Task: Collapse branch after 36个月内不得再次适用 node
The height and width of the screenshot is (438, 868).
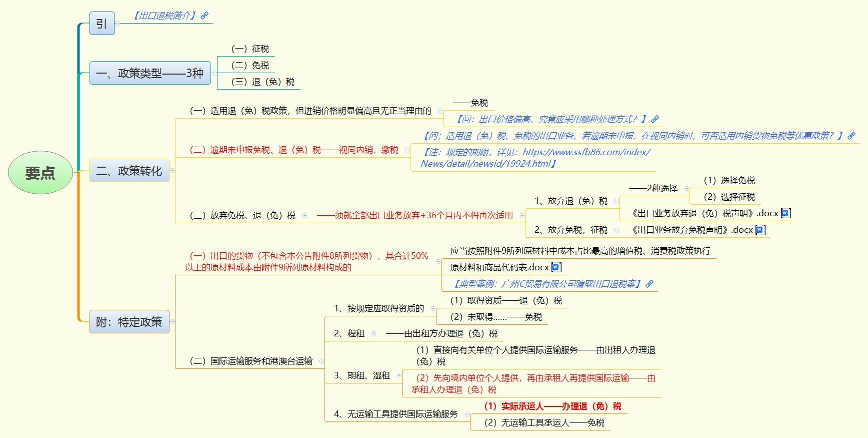Action: click(522, 215)
